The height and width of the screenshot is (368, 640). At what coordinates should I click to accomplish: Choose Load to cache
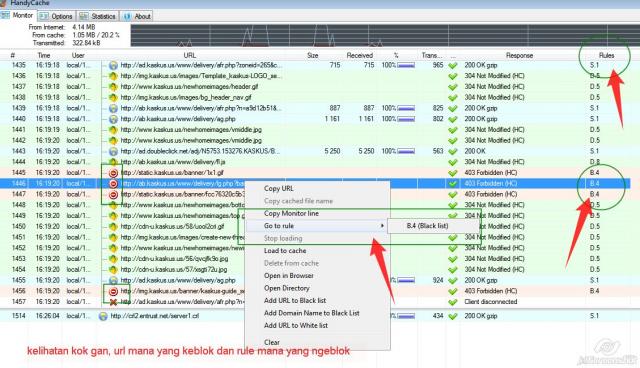coord(285,251)
